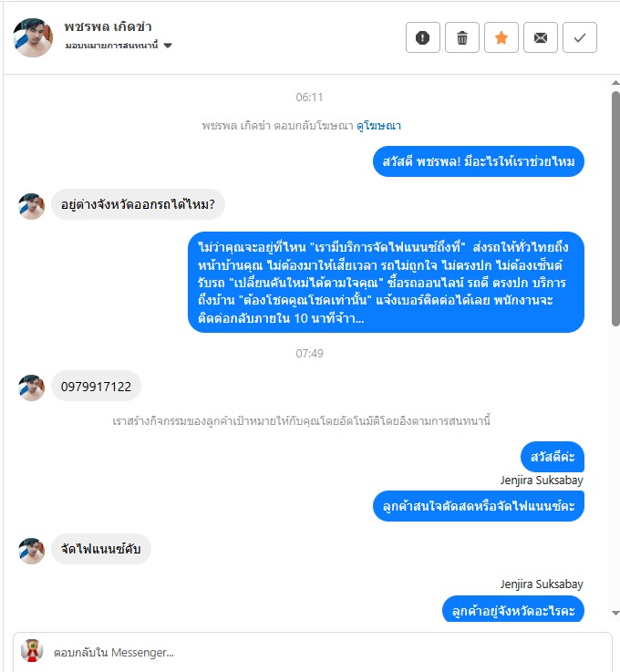The width and height of the screenshot is (620, 672).
Task: Click the scroll down arrow of chat
Action: click(x=615, y=614)
